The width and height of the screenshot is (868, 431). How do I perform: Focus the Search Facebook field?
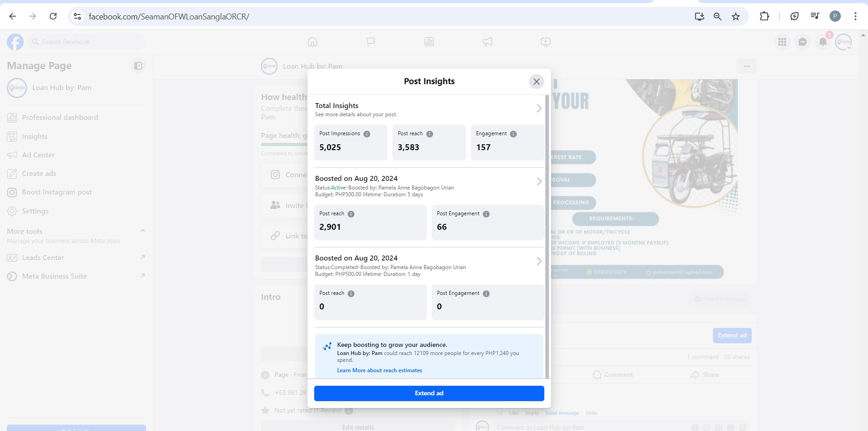coord(87,42)
